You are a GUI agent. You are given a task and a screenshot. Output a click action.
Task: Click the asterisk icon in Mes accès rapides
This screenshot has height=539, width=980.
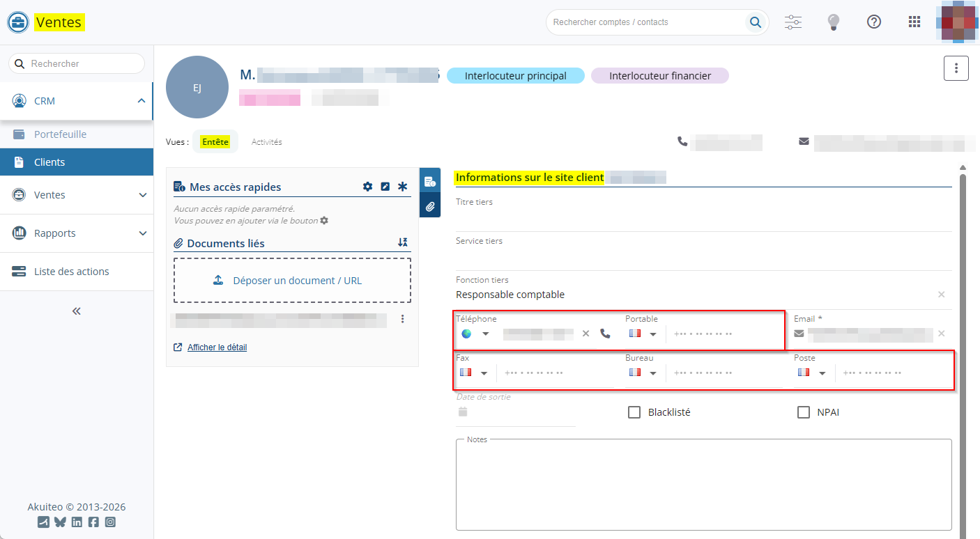pyautogui.click(x=402, y=187)
